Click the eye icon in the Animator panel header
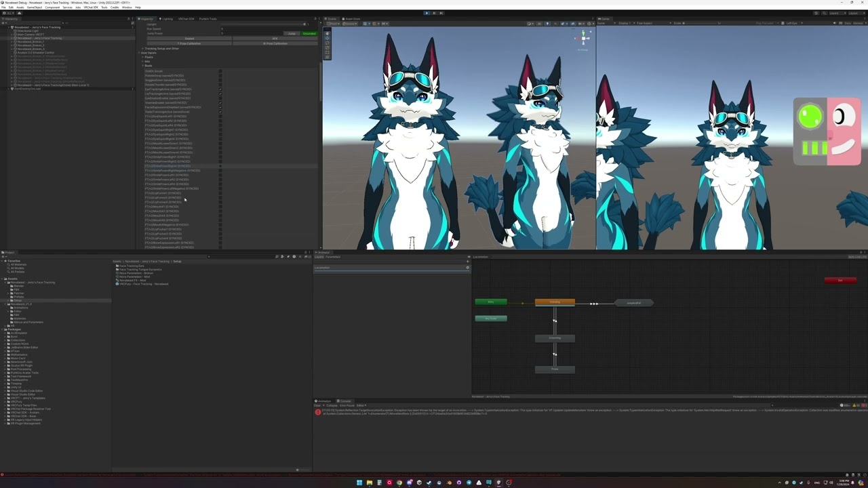The image size is (868, 488). (x=469, y=257)
